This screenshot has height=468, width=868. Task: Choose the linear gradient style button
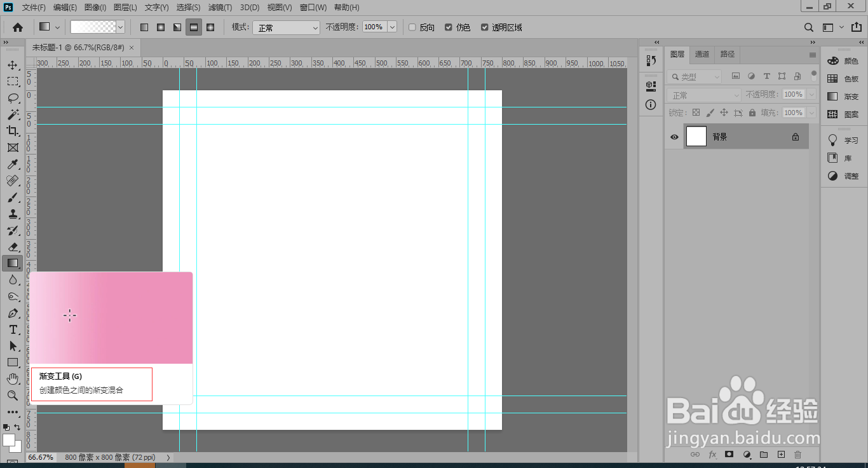coord(144,27)
